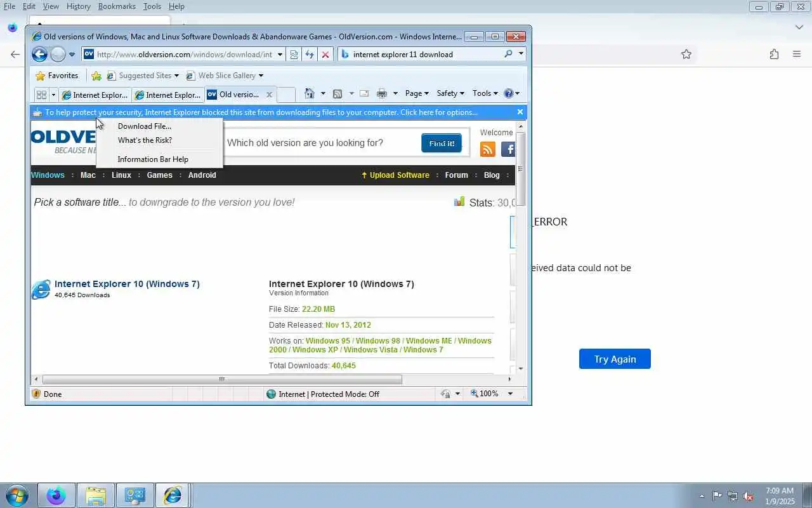812x508 pixels.
Task: Click the orange RSS icon on OldVersion page
Action: (x=488, y=149)
